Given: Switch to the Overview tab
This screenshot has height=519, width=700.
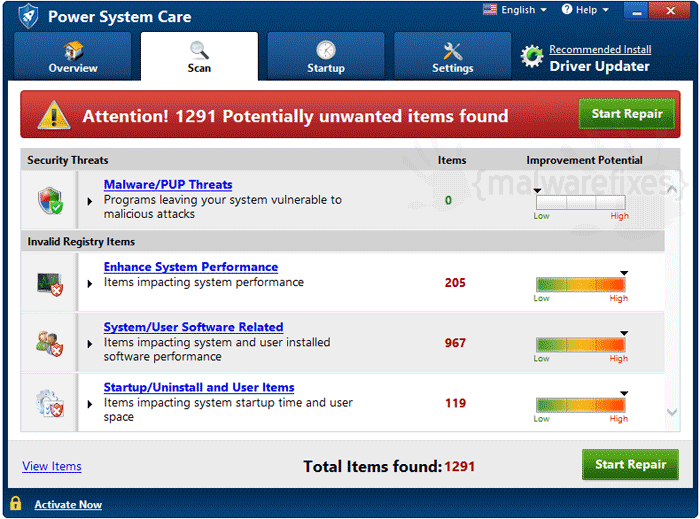Looking at the screenshot, I should [x=73, y=56].
